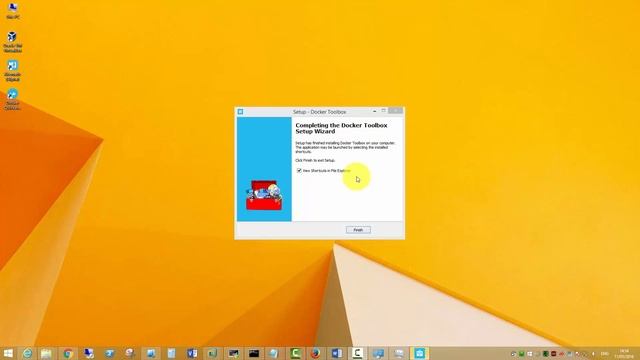Open the Windows Start button
This screenshot has width=640, height=360.
pos(8,353)
